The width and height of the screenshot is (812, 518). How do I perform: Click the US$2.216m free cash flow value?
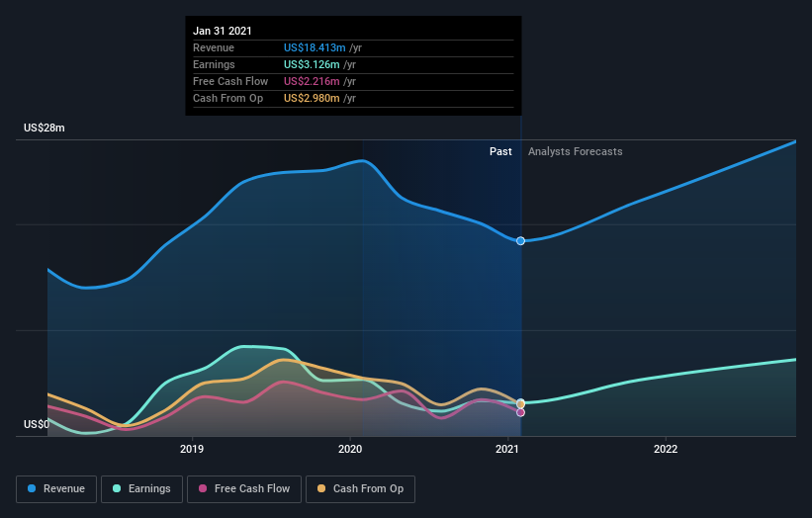[x=312, y=81]
